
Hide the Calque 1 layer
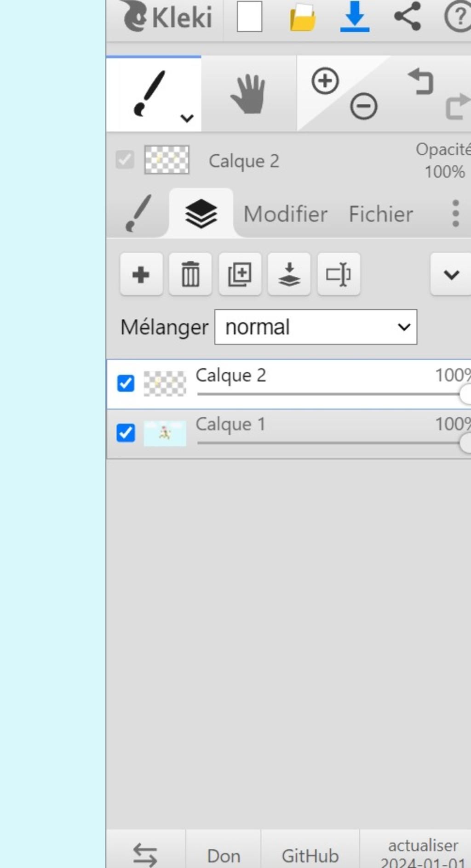tap(126, 433)
